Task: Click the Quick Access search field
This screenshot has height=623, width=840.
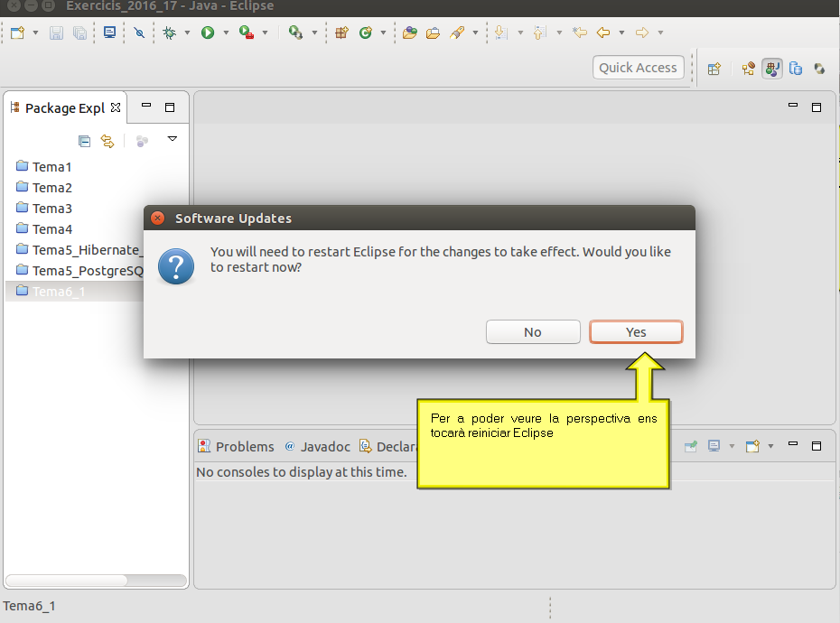Action: click(638, 68)
